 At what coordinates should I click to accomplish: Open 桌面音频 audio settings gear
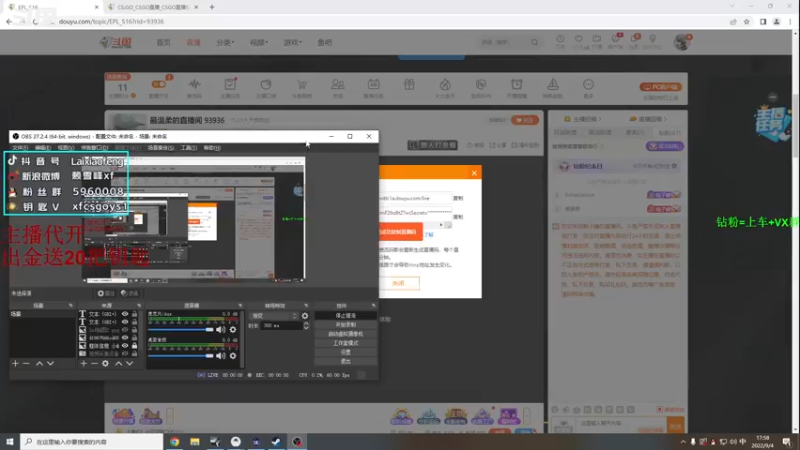(x=233, y=356)
